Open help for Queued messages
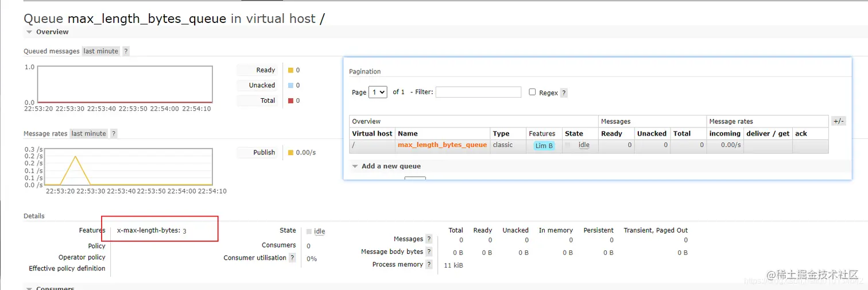868x290 pixels. 126,51
